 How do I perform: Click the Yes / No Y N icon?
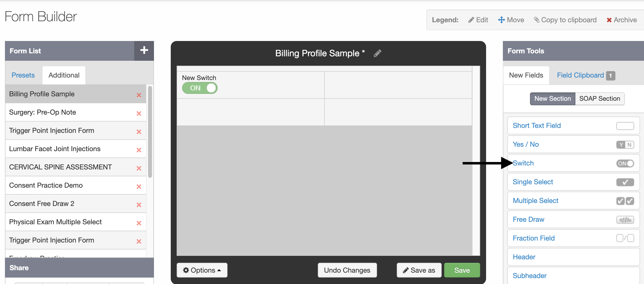coord(625,144)
